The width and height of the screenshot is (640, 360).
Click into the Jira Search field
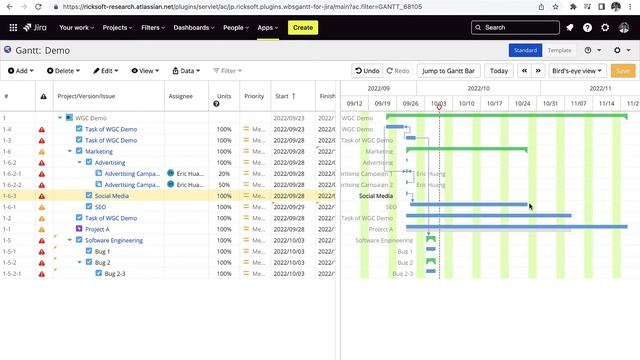tap(515, 27)
